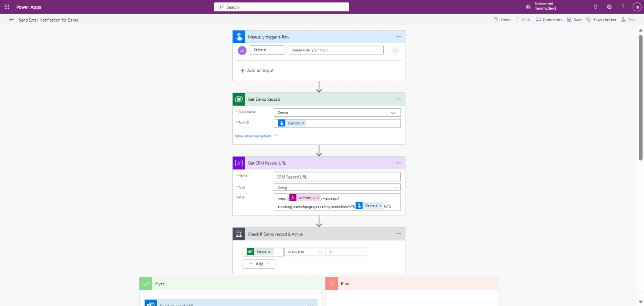Click the Manually trigger a flow title
644x306 pixels.
[x=269, y=37]
